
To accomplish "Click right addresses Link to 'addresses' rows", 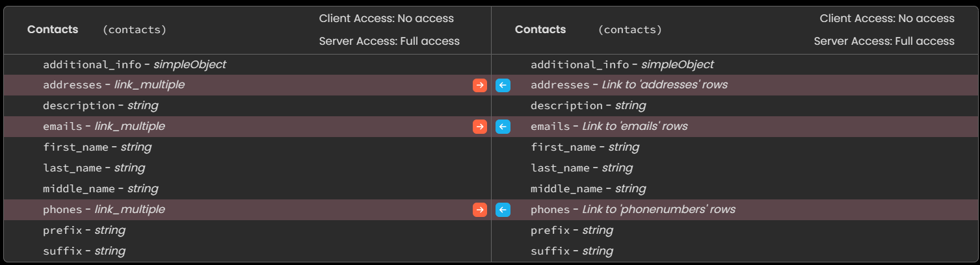I will (735, 85).
